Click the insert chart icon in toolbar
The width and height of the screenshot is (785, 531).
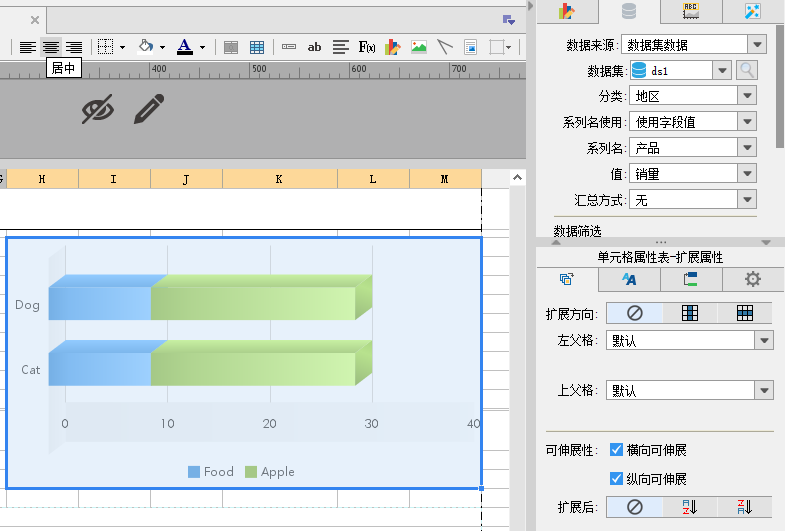point(393,47)
